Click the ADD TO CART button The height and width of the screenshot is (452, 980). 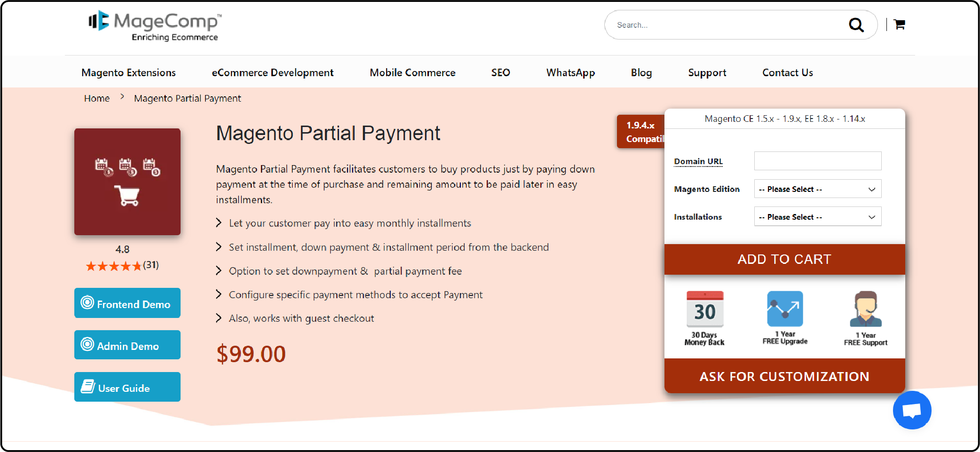784,259
